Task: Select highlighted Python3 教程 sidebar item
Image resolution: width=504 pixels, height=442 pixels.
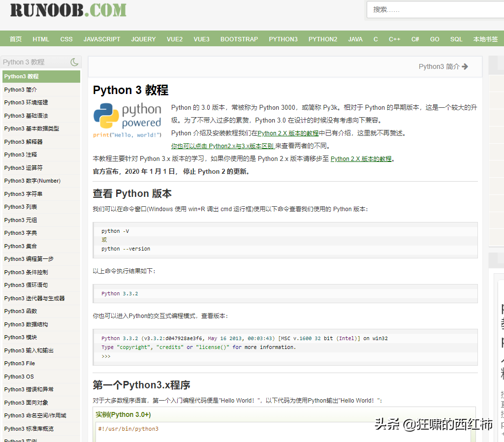Action: 41,76
